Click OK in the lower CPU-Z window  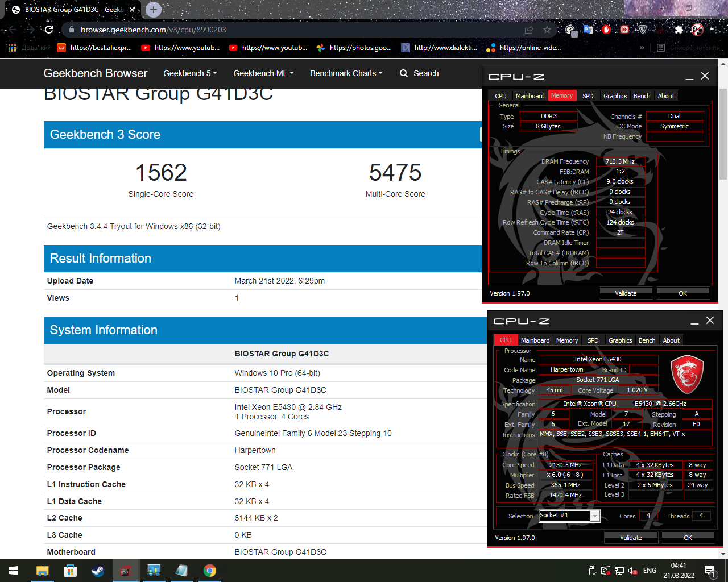click(x=688, y=538)
